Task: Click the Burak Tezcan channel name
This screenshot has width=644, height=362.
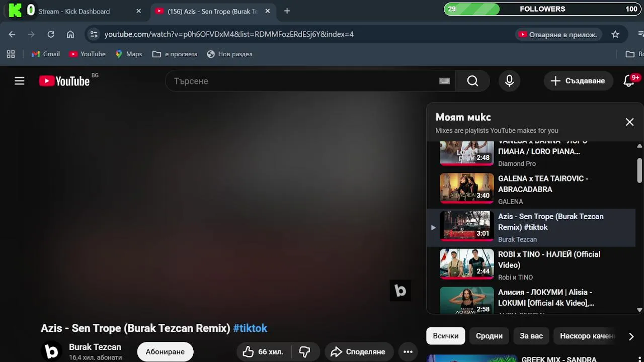Action: [95, 347]
